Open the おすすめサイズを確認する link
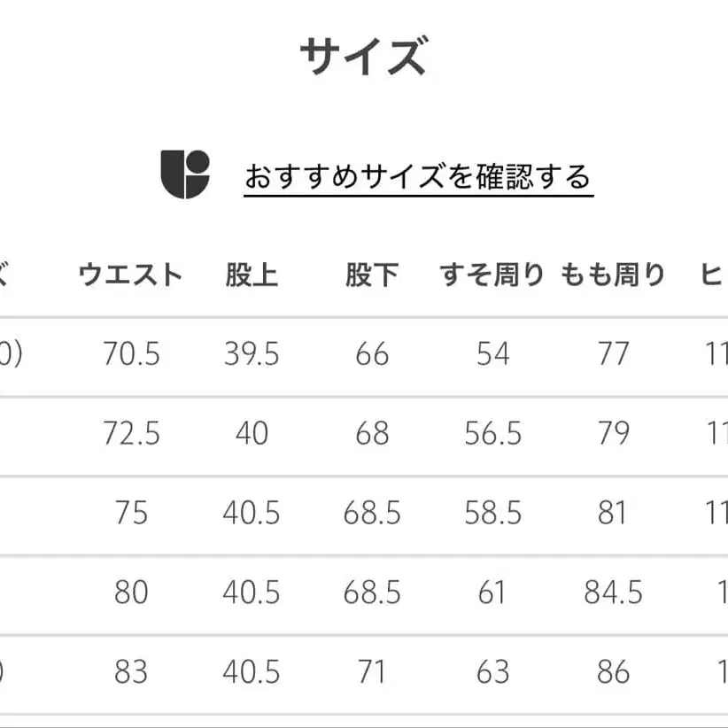 (x=421, y=176)
